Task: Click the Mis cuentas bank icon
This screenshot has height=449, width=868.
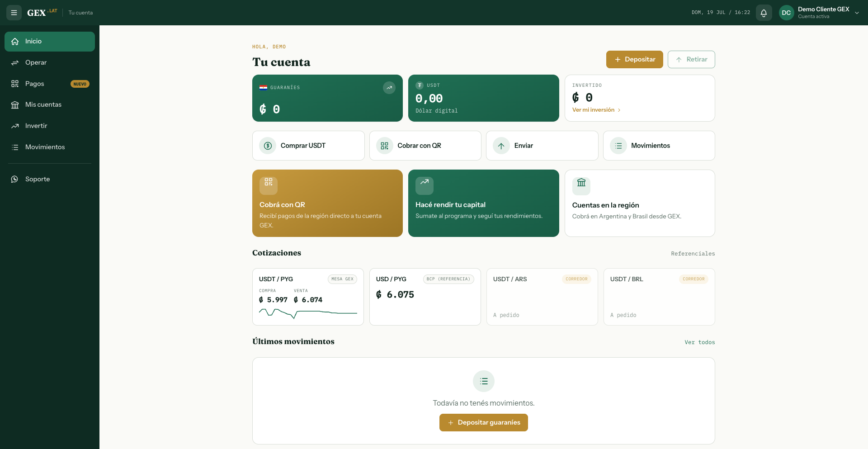Action: 15,105
